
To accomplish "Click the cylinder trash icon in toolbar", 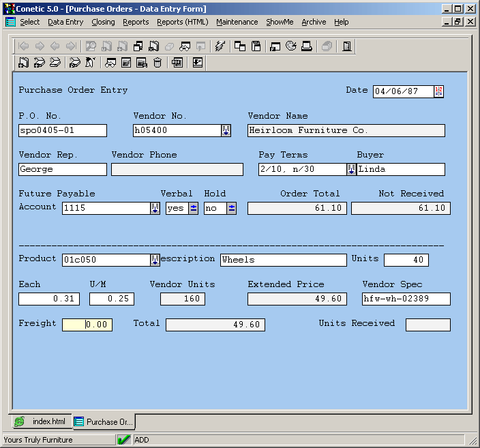I will (157, 63).
